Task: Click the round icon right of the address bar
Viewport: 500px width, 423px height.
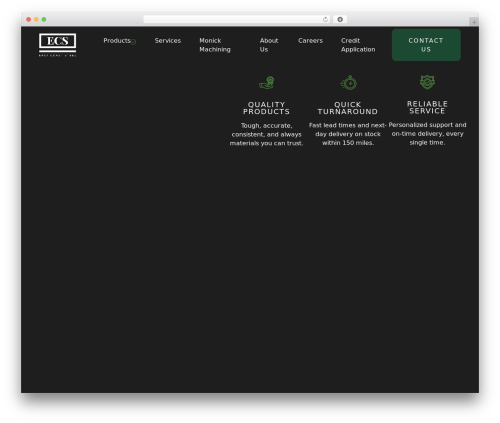Action: (340, 19)
